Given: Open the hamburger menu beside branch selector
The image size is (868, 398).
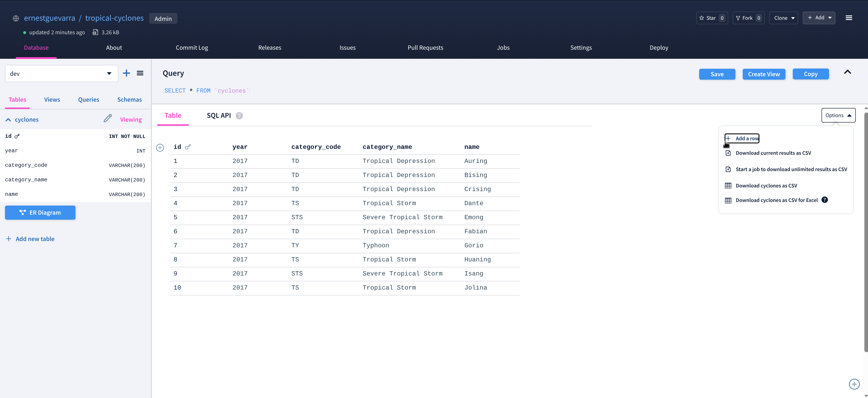Looking at the screenshot, I should pyautogui.click(x=140, y=73).
